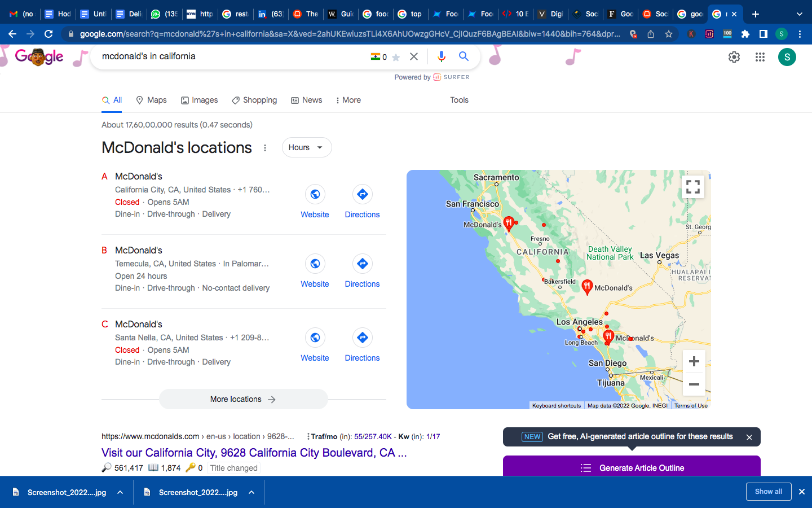This screenshot has width=812, height=508.
Task: Open the Chrome side panel icon
Action: (x=764, y=34)
